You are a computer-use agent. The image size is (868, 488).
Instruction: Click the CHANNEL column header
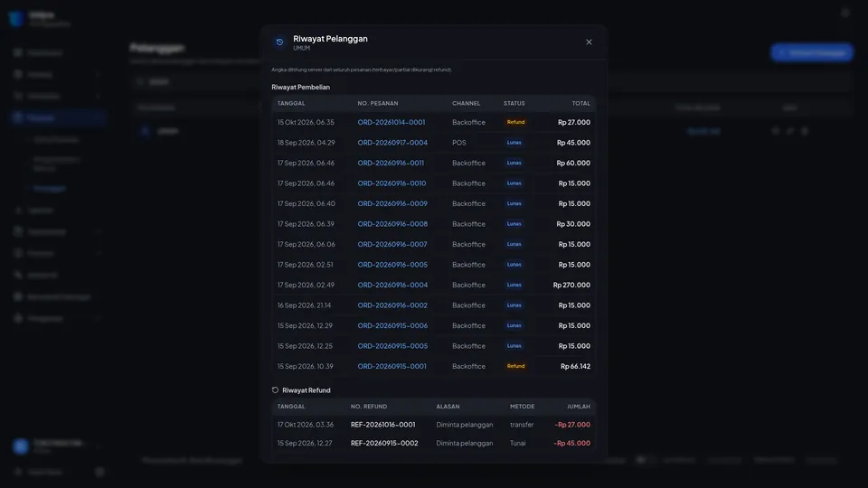(467, 103)
